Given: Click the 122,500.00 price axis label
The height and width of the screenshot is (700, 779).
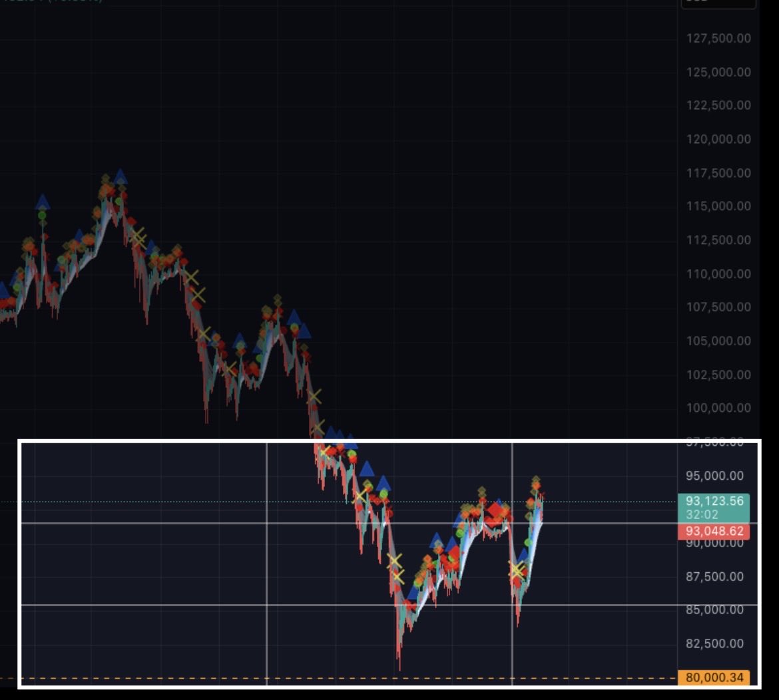Looking at the screenshot, I should (718, 105).
